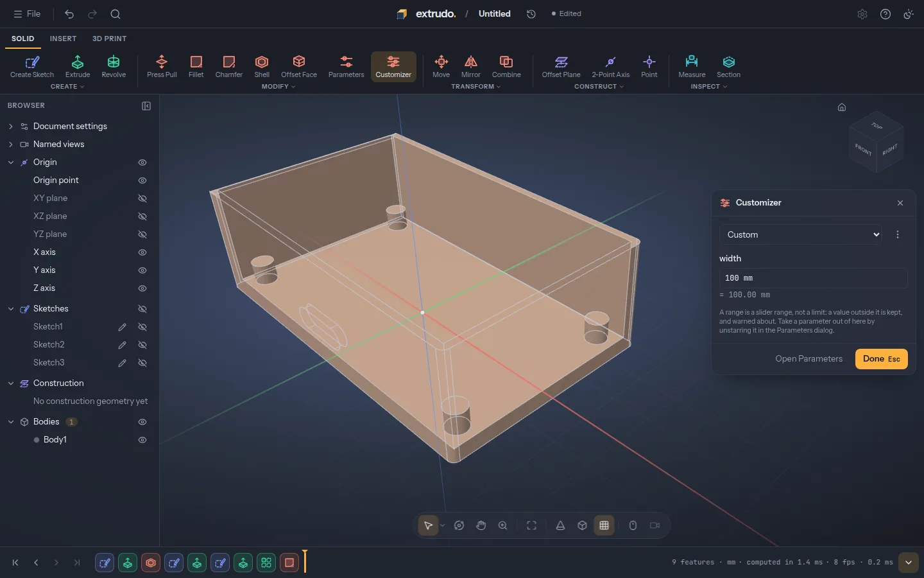Expand Document settings in browser
This screenshot has width=924, height=578.
11,127
